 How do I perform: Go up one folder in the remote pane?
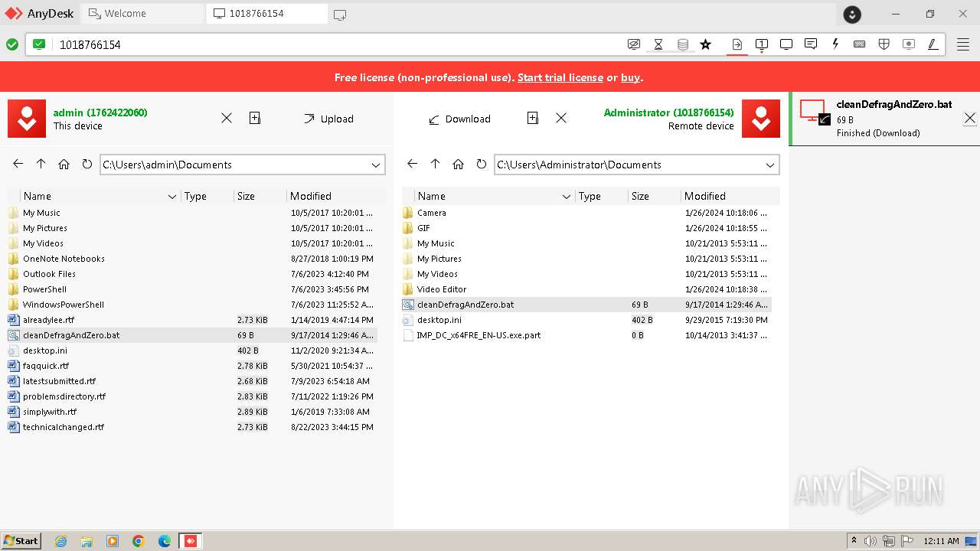436,164
